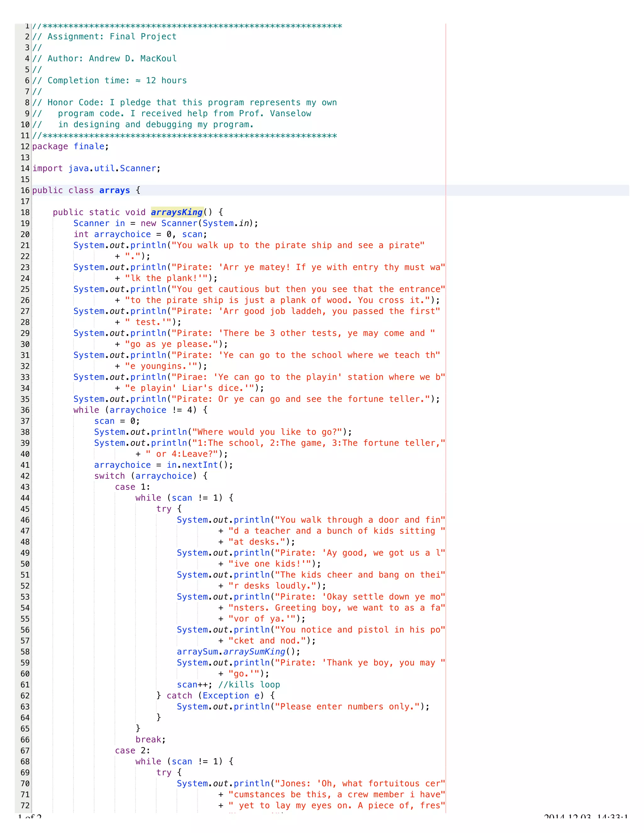Click the 'Honor Code' comment line
Viewport: 644px width, 833px height.
pos(185,102)
